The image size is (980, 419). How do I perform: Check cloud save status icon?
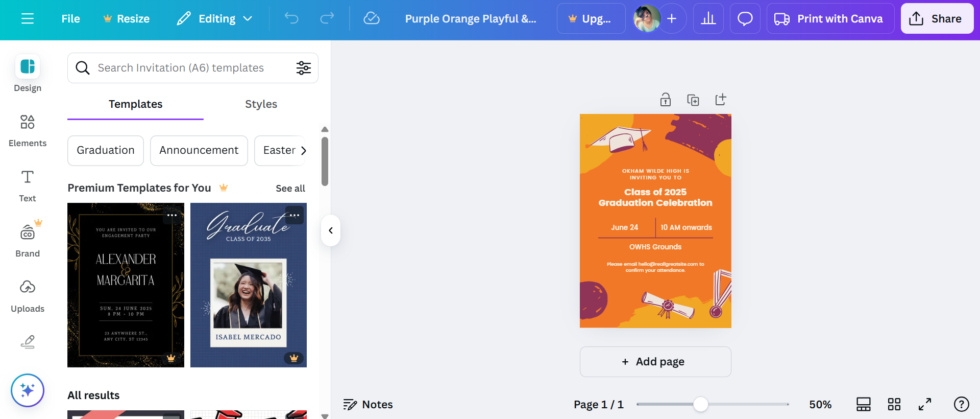(372, 19)
